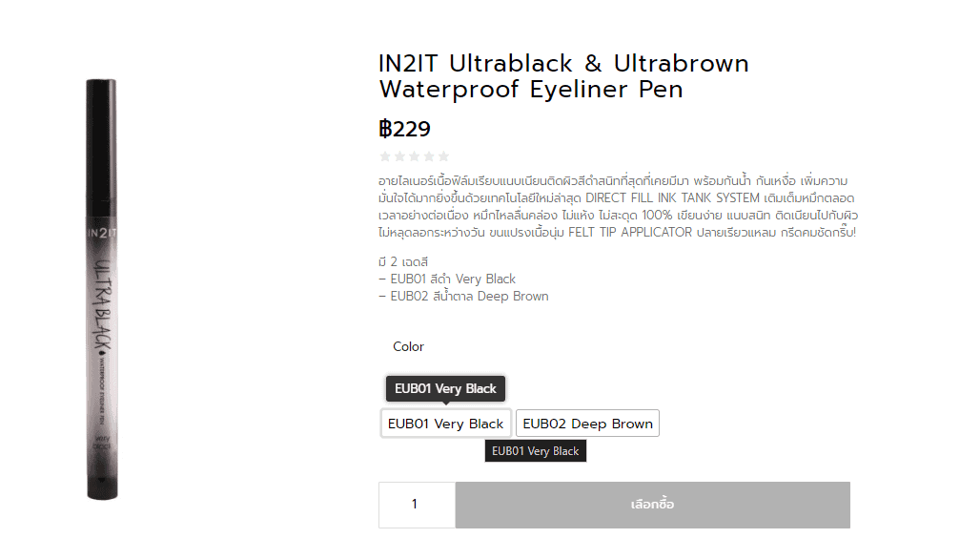Click the Color attribute label
The width and height of the screenshot is (980, 559).
(x=408, y=346)
